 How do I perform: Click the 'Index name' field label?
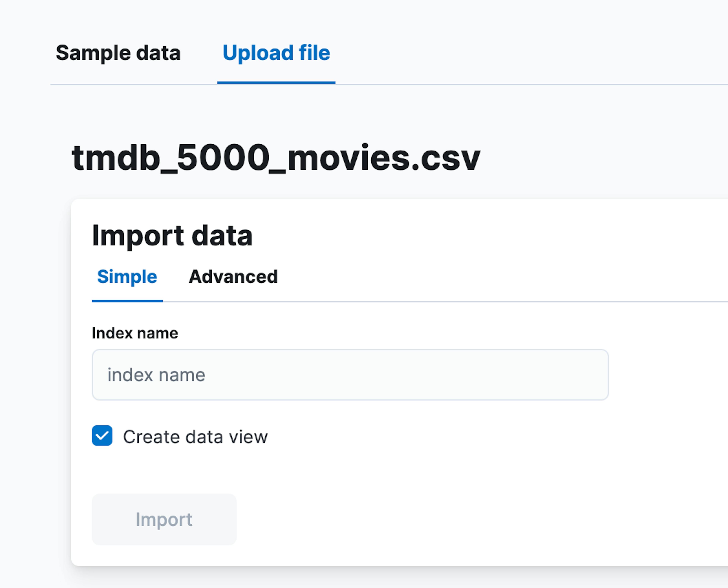click(x=135, y=333)
